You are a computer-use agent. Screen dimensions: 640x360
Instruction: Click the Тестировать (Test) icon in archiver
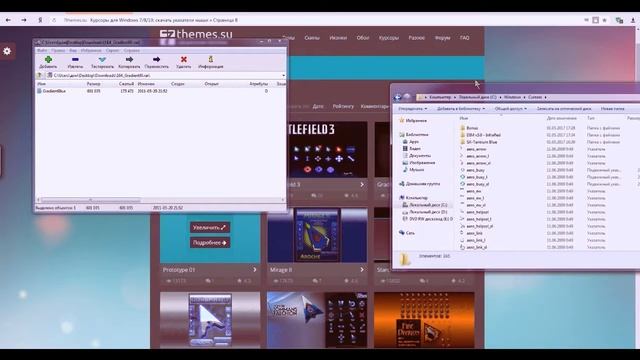point(102,60)
